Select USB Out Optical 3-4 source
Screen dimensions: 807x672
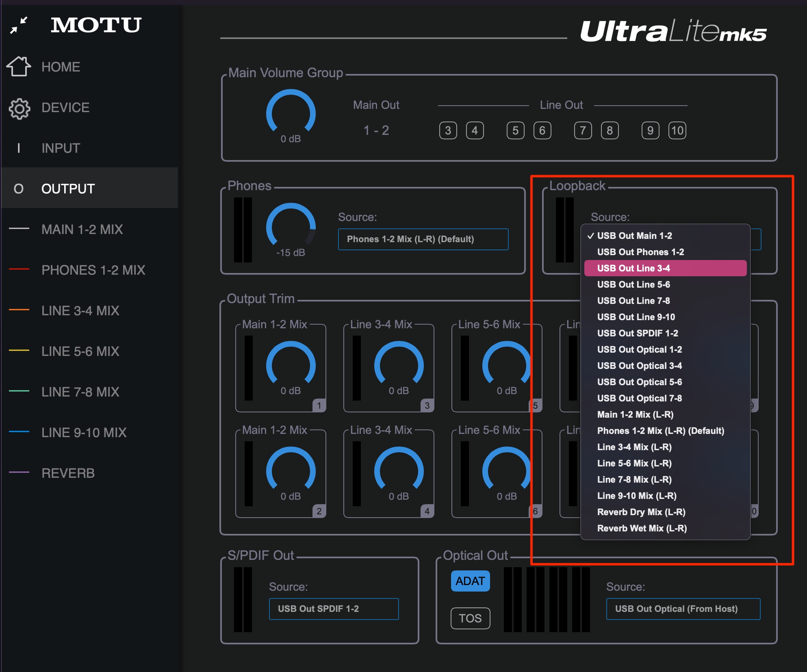coord(666,366)
